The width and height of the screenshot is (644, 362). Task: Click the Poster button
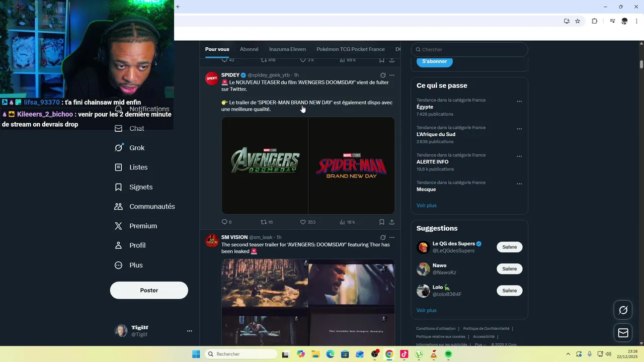(149, 290)
